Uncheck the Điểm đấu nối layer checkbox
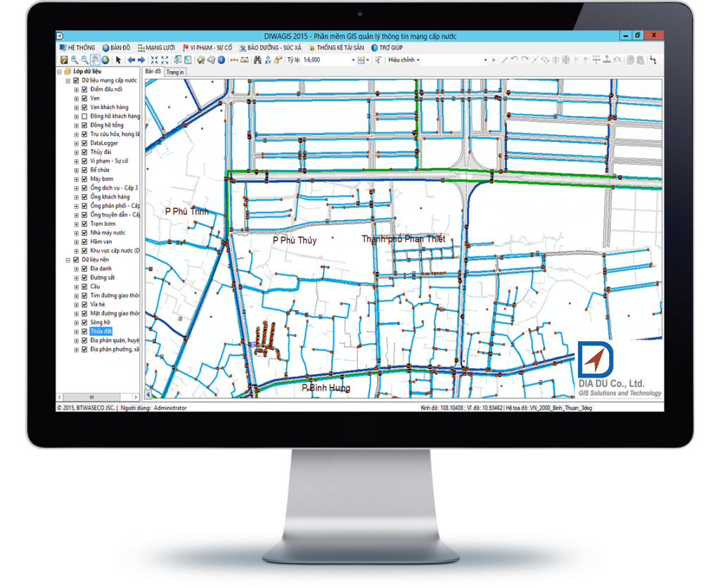Image resolution: width=720 pixels, height=588 pixels. pos(84,89)
